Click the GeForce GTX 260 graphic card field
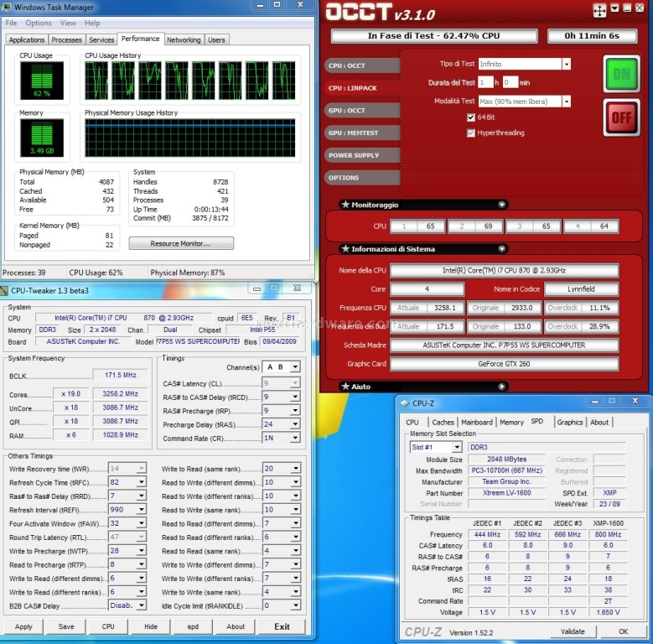653x644 pixels. [x=504, y=364]
